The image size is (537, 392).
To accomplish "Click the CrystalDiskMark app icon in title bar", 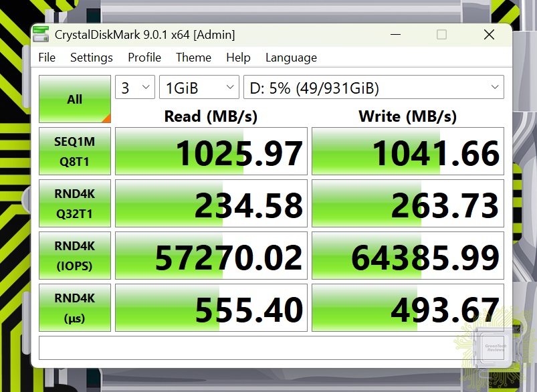I will coord(41,34).
